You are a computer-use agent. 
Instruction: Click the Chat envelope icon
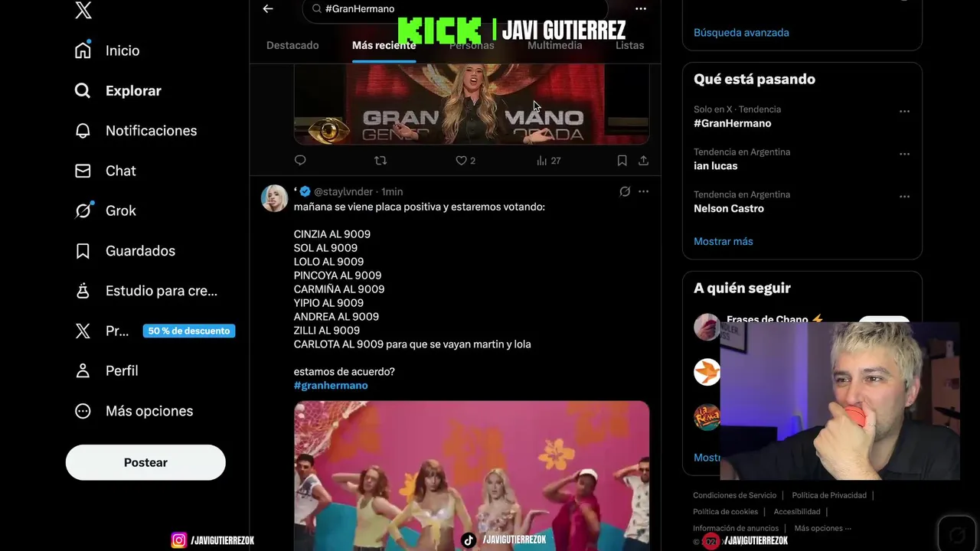[83, 171]
